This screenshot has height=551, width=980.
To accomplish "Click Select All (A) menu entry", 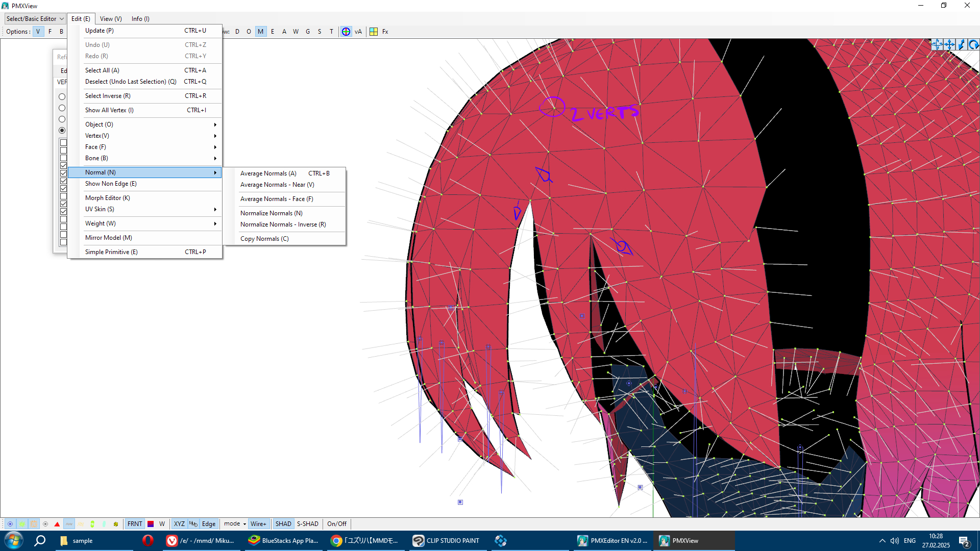I will pyautogui.click(x=145, y=70).
